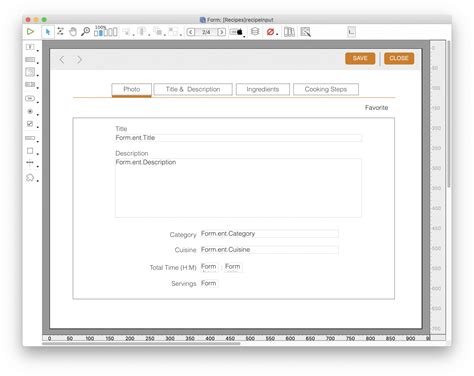This screenshot has width=474, height=376.
Task: Open the property list inspector icon
Action: (x=305, y=32)
